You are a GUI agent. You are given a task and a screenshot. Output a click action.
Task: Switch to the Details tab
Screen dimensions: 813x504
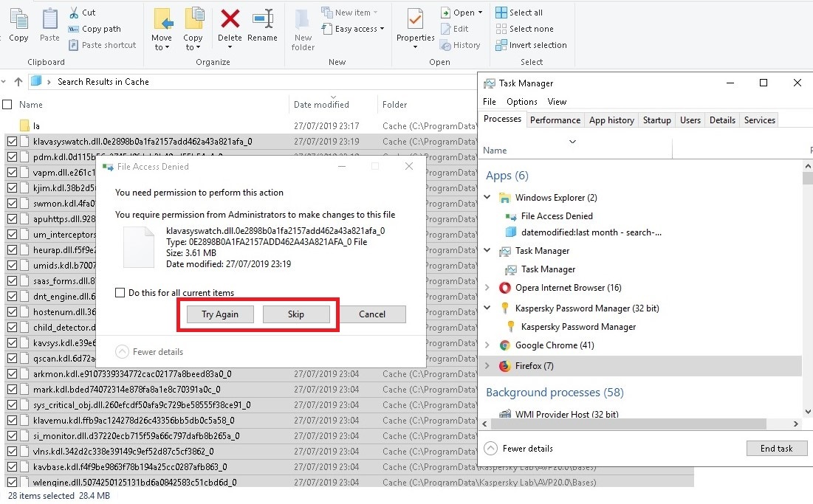[722, 120]
